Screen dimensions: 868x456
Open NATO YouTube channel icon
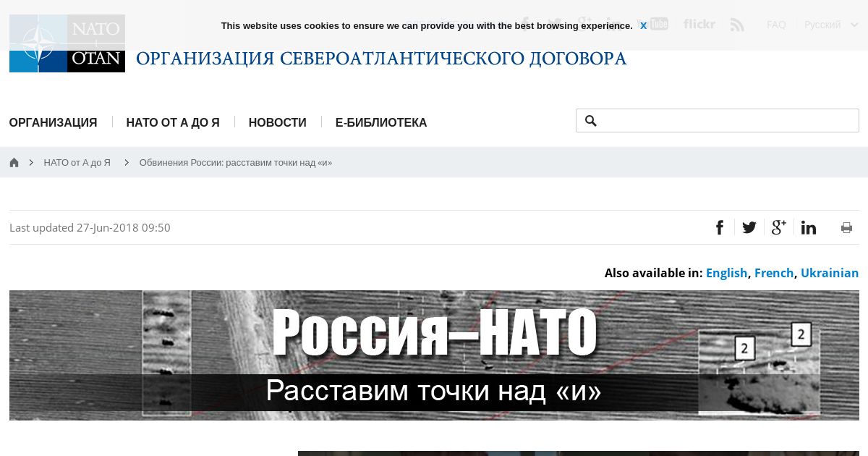pyautogui.click(x=653, y=24)
